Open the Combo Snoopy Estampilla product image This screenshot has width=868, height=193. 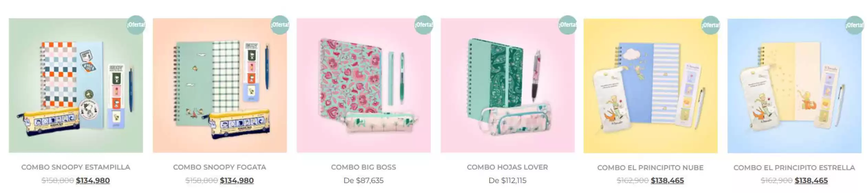pos(76,85)
